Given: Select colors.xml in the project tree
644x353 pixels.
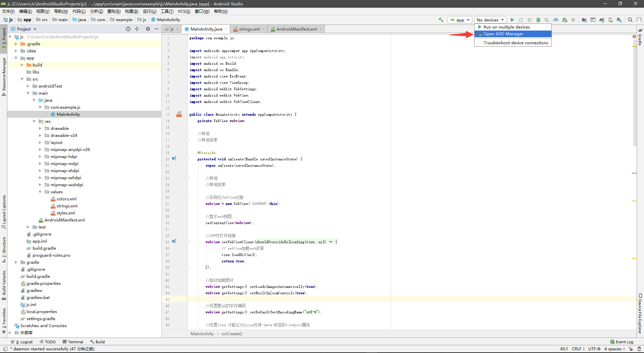Looking at the screenshot, I should 66,199.
